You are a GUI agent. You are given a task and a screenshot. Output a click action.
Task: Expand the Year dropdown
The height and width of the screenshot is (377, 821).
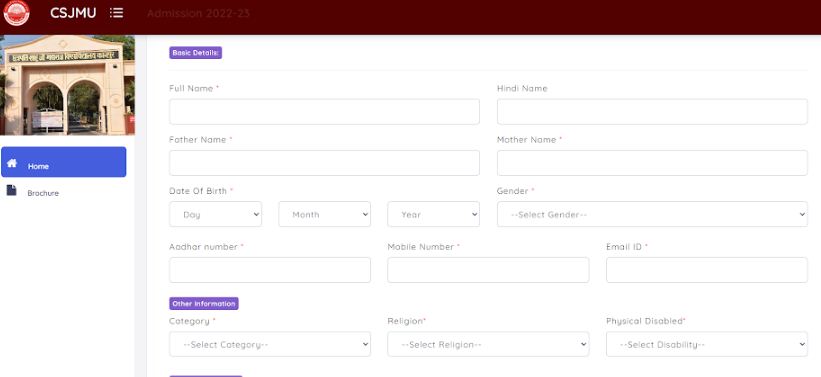pos(433,214)
